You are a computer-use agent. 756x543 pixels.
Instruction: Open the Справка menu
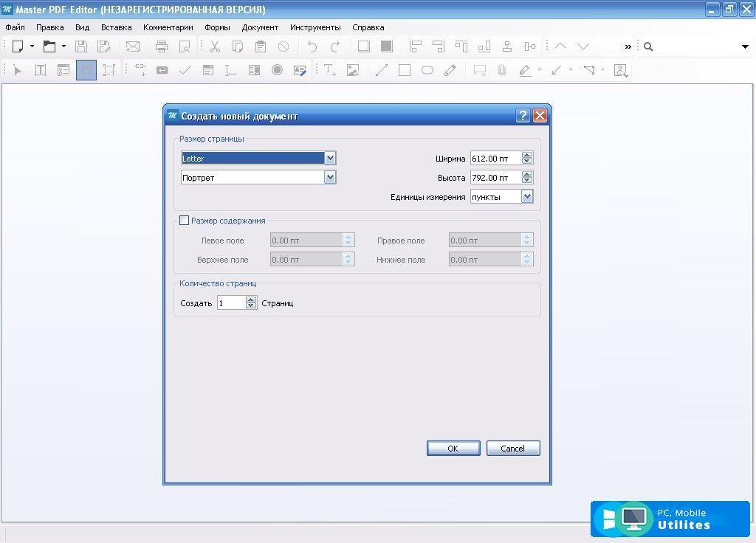368,27
